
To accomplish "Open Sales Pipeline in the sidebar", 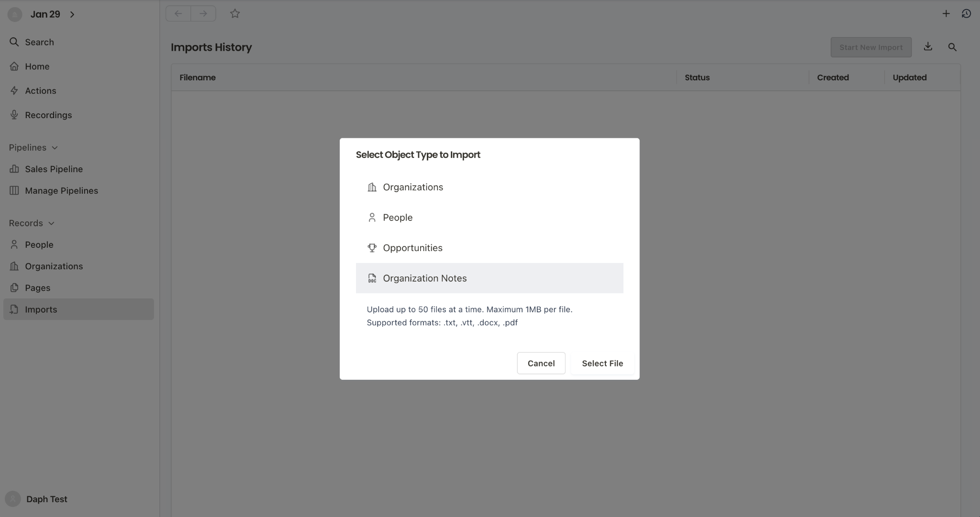I will (x=54, y=169).
